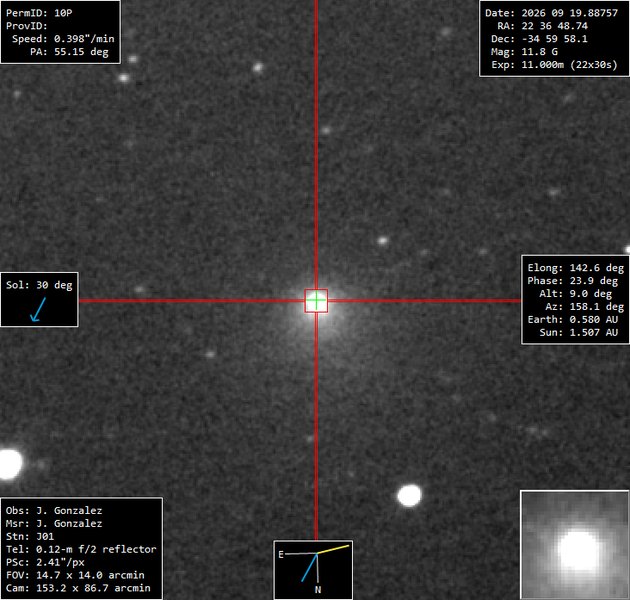The image size is (630, 600).
Task: Select the Exp: 11.000m (22x30s) text
Action: (x=554, y=64)
